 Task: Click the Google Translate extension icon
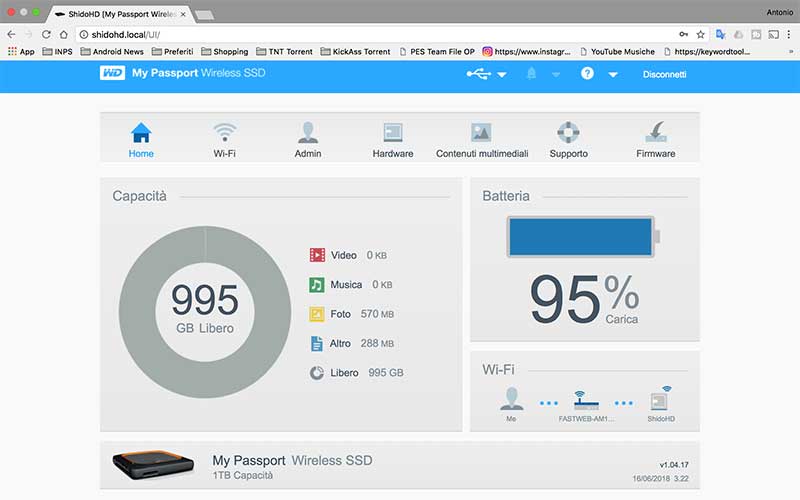coord(720,35)
